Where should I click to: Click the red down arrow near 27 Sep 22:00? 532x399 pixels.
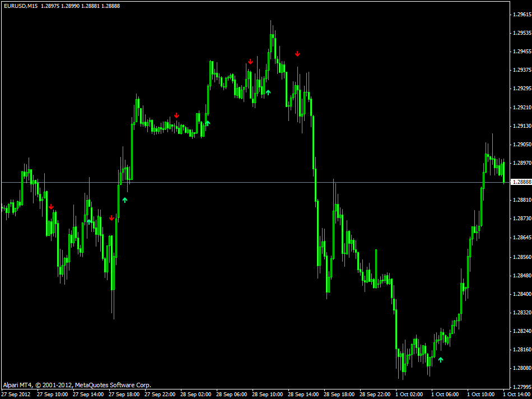(177, 115)
